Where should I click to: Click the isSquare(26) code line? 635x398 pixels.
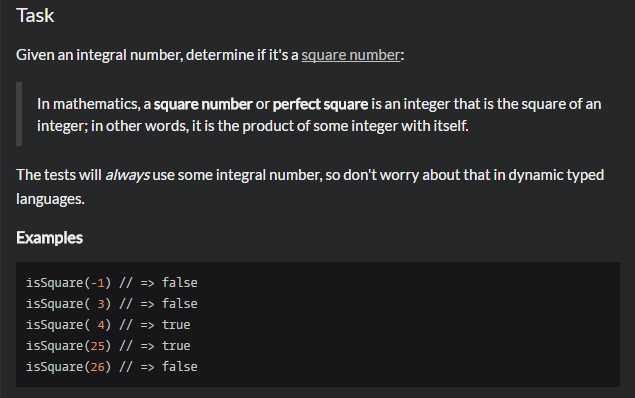click(112, 367)
